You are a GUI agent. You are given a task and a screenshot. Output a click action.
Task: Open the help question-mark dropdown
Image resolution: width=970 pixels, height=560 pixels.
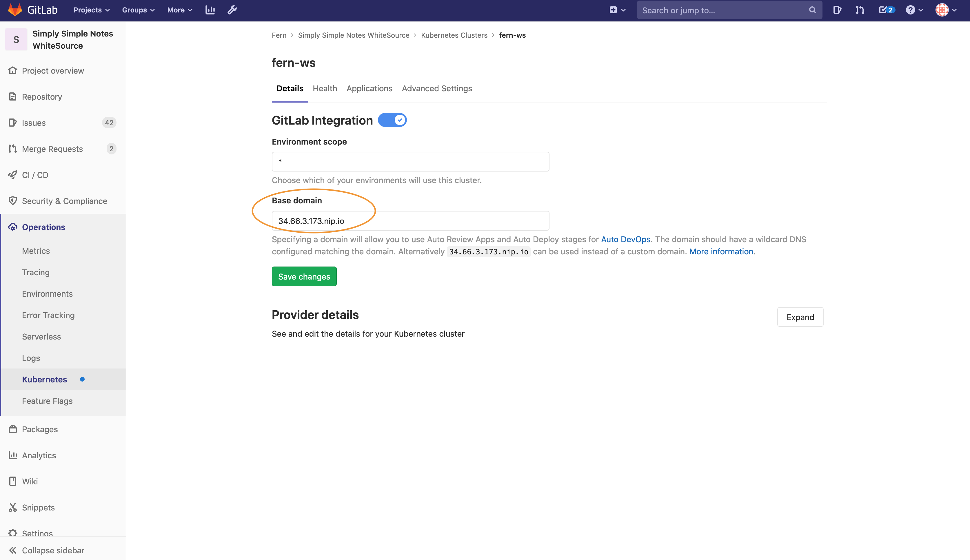(x=914, y=10)
